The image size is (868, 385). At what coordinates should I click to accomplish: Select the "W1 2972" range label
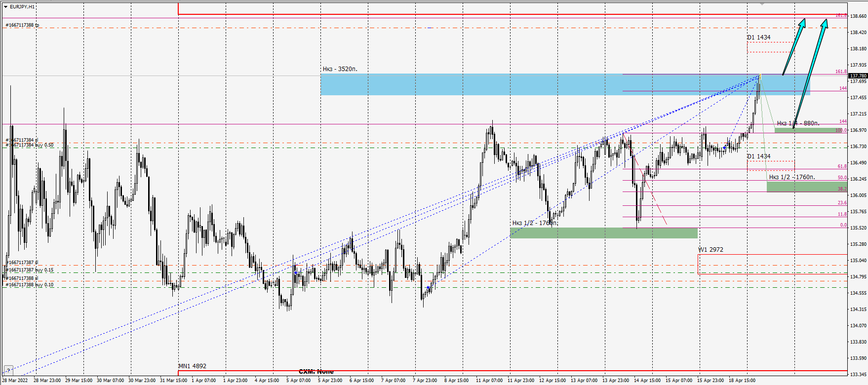tap(710, 250)
